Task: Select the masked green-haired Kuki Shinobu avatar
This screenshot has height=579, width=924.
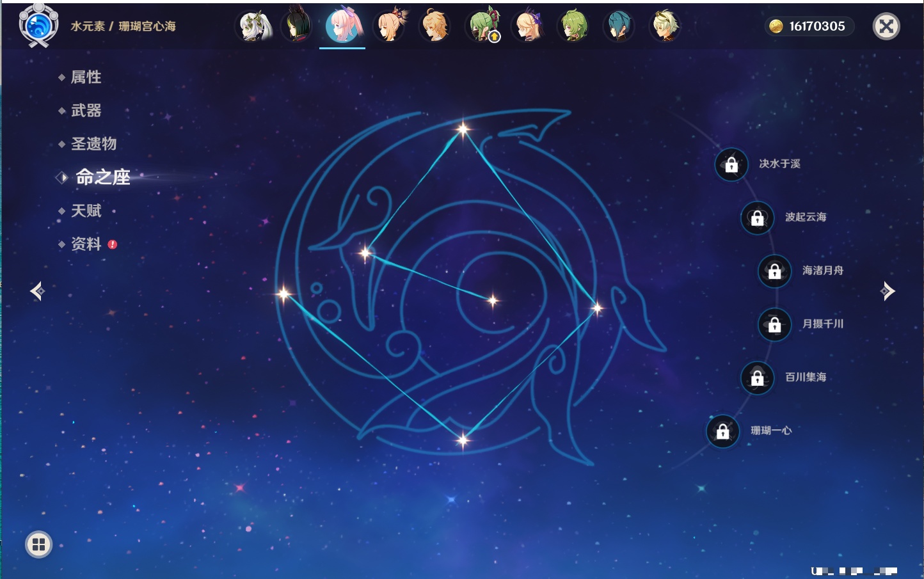Action: (482, 24)
